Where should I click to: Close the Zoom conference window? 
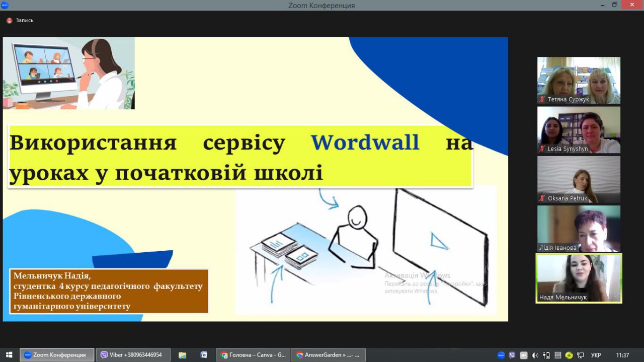tap(631, 5)
